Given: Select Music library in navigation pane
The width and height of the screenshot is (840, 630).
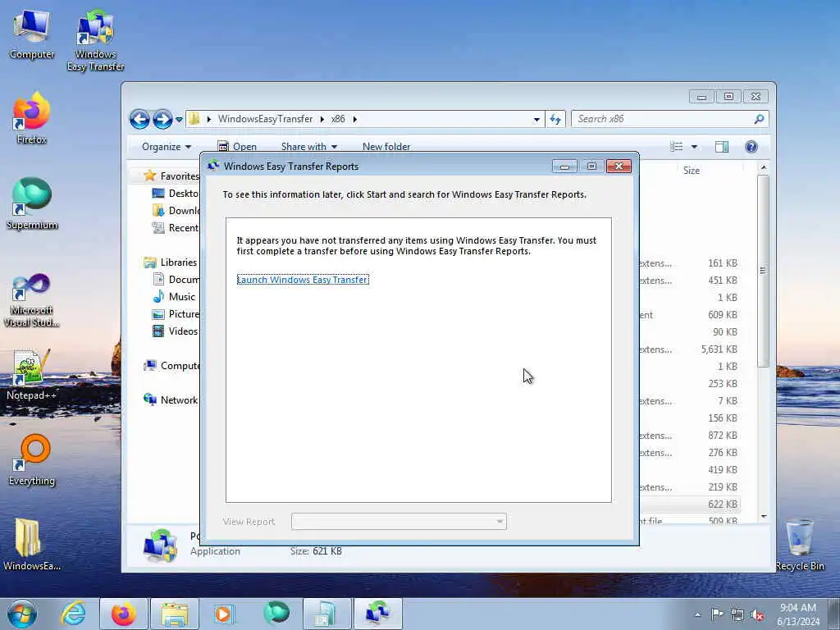Looking at the screenshot, I should pos(174,297).
